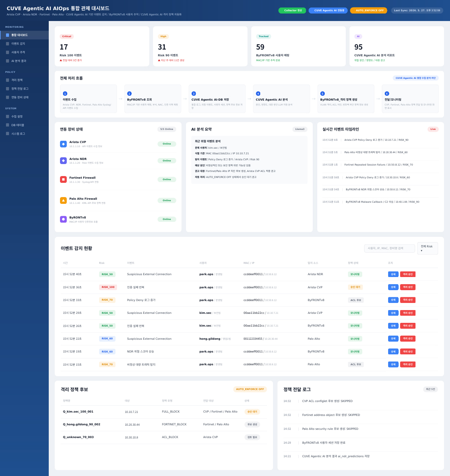450x476 pixels.
Task: Click the 후보 생성 status badge
Action: coord(252,425)
